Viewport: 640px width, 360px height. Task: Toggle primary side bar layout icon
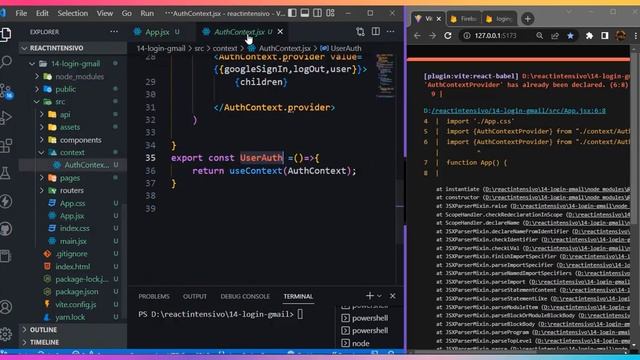(x=292, y=13)
